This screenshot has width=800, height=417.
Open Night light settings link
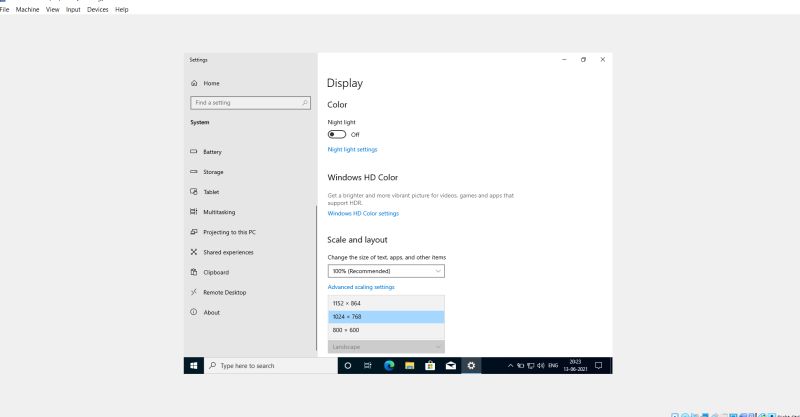(353, 150)
